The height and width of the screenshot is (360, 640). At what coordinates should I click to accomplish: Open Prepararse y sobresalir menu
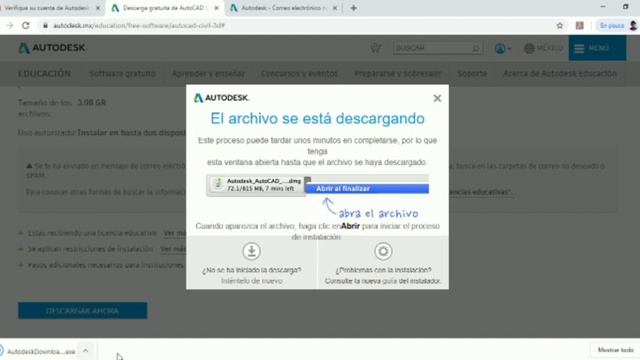coord(398,73)
